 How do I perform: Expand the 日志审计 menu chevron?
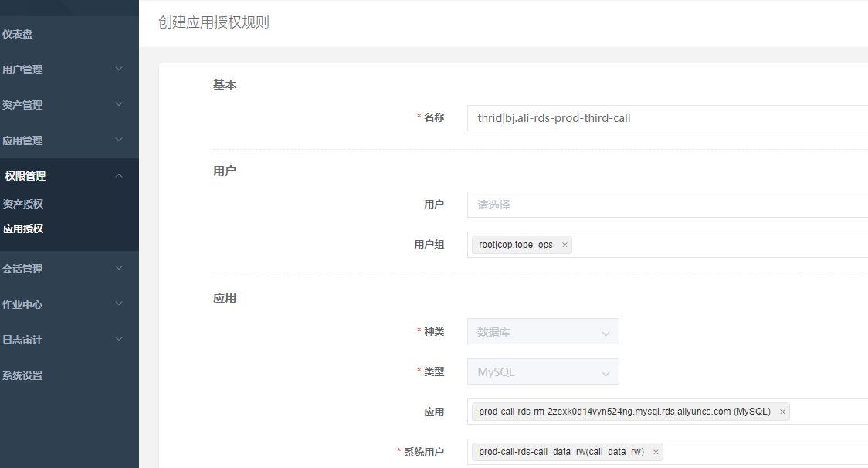tap(119, 339)
